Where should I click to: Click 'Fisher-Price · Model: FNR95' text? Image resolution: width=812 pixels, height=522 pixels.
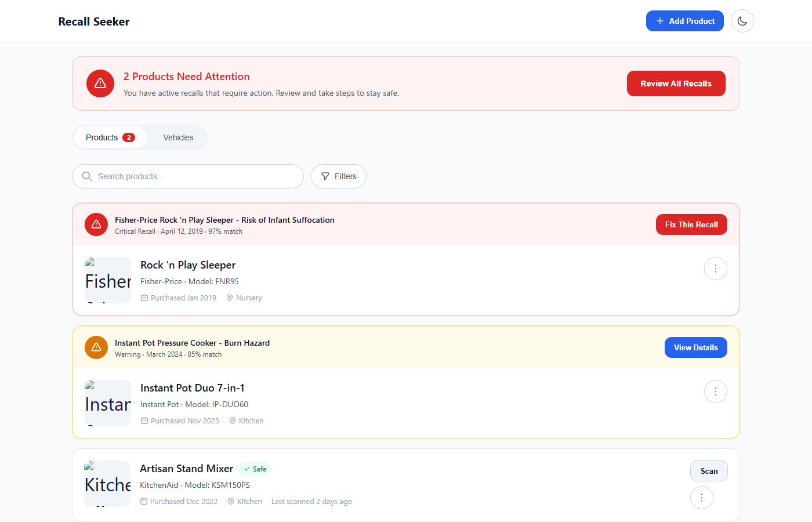click(190, 281)
